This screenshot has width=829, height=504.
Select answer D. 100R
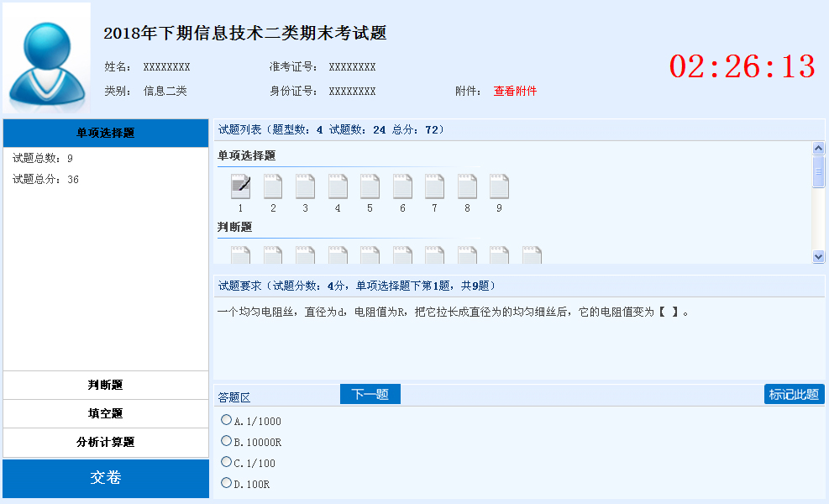pos(226,483)
